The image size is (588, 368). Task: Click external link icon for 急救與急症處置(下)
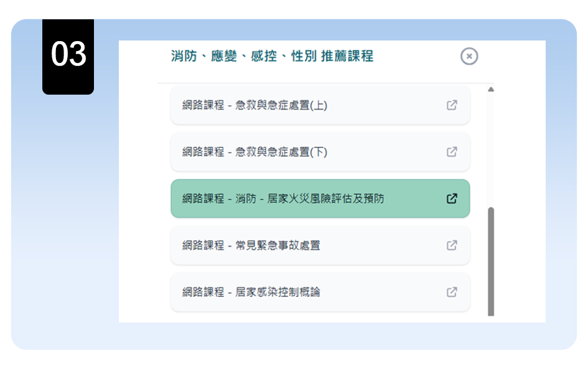click(x=452, y=152)
